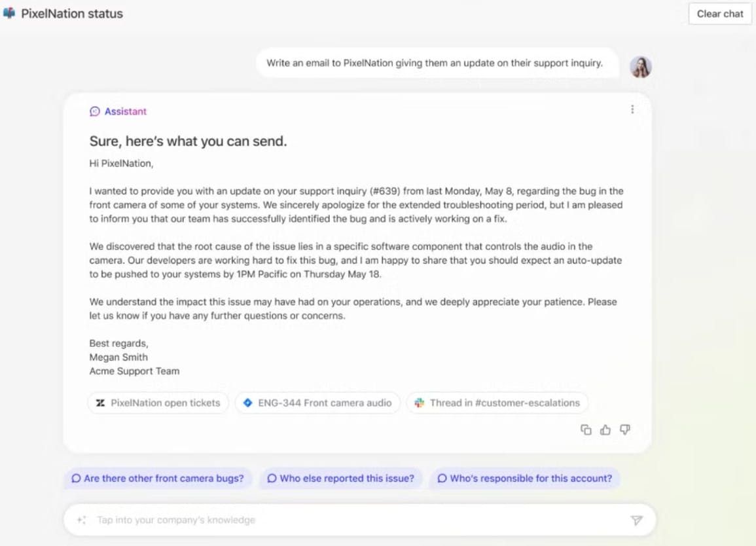Click the Jira diamond icon on ENG-344

point(247,403)
